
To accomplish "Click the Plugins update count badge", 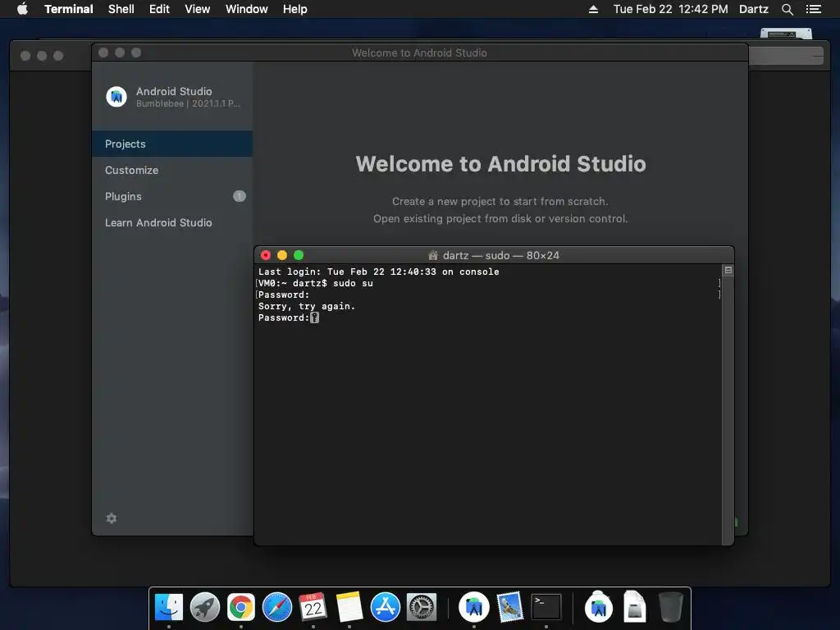I will 240,196.
